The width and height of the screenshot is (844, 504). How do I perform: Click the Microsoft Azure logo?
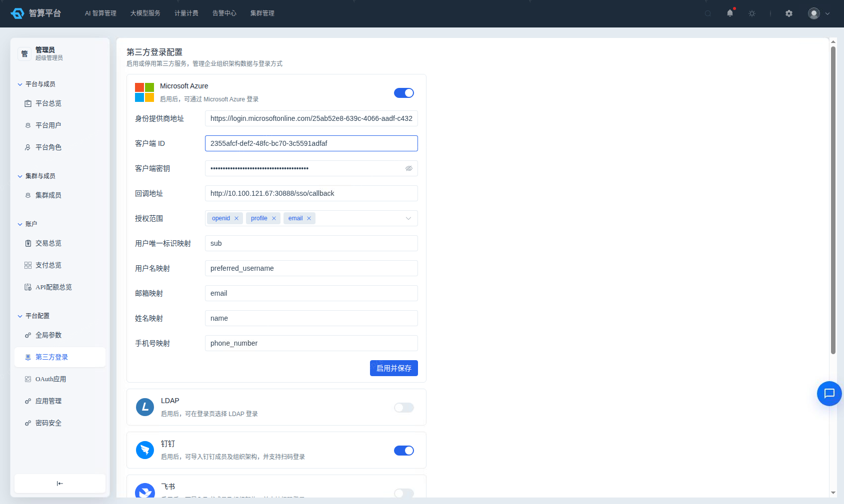click(144, 92)
